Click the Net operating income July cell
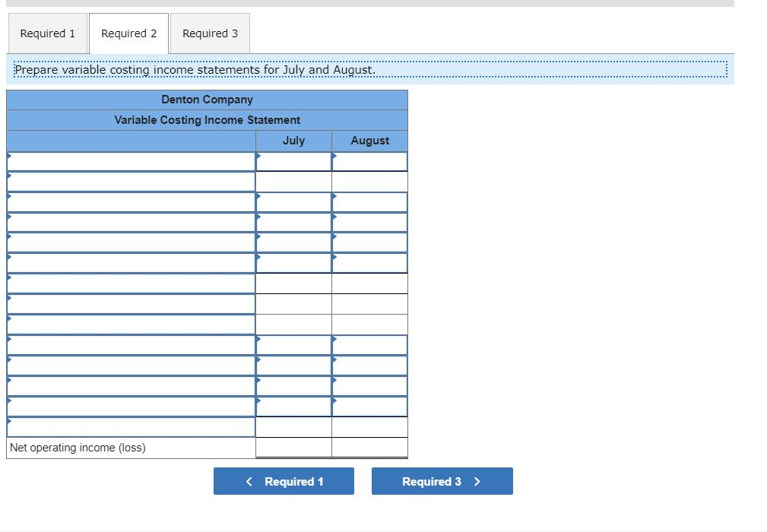Viewport: 767px width, 532px height. tap(294, 447)
